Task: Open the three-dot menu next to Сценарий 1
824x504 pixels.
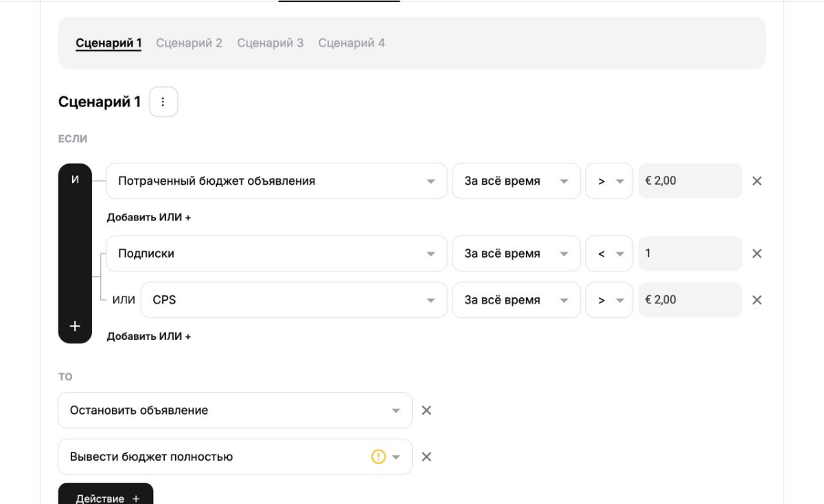Action: [x=163, y=102]
